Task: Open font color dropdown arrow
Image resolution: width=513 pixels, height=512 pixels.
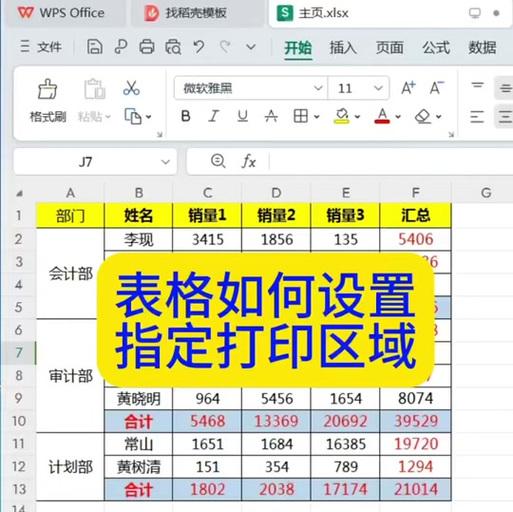Action: (398, 117)
